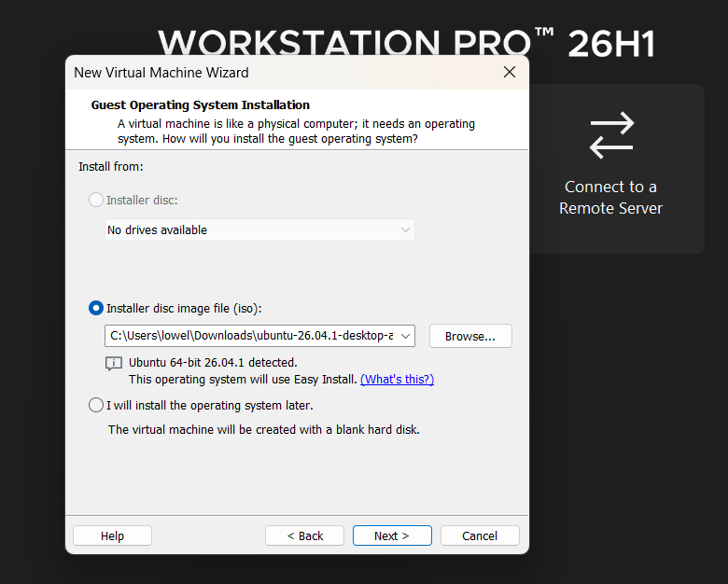Click the Connect to a Remote Server label
This screenshot has width=728, height=584.
[x=610, y=197]
